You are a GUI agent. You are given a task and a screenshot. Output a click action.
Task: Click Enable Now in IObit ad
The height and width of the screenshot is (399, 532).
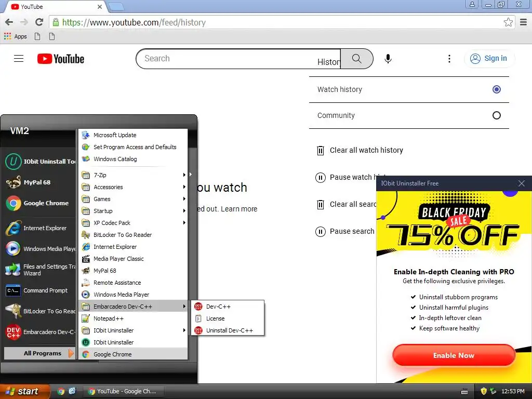click(x=454, y=355)
